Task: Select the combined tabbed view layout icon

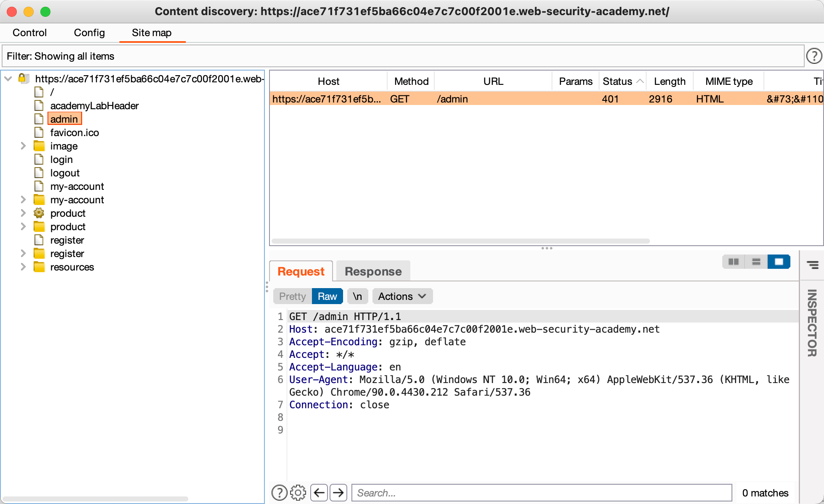Action: 779,262
